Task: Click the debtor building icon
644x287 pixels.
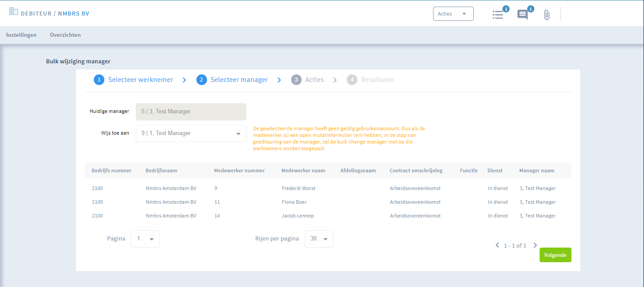Action: [x=14, y=12]
